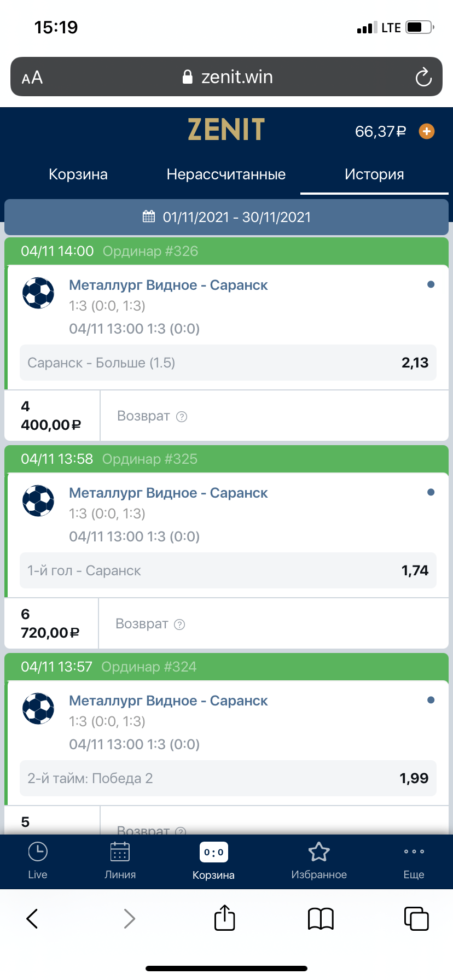Tap the help icon beside Возврат in bet #326

(x=182, y=417)
